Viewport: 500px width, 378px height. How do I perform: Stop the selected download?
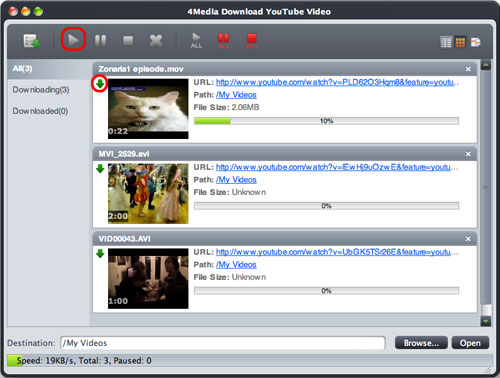[128, 41]
